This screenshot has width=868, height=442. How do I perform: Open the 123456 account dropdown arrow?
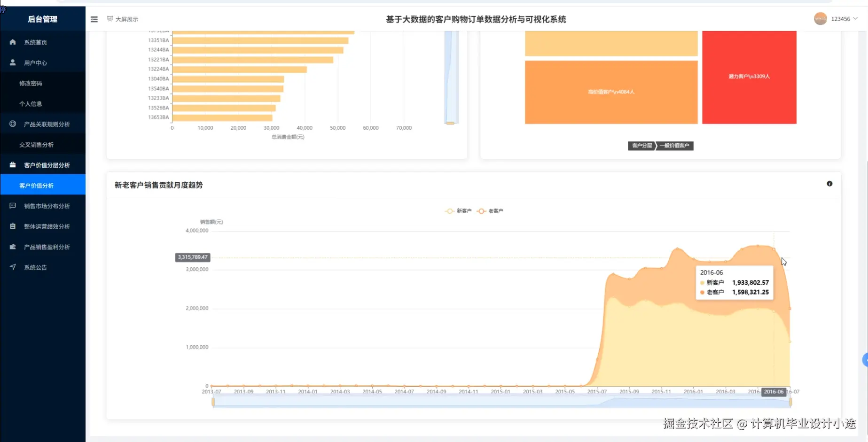point(855,19)
